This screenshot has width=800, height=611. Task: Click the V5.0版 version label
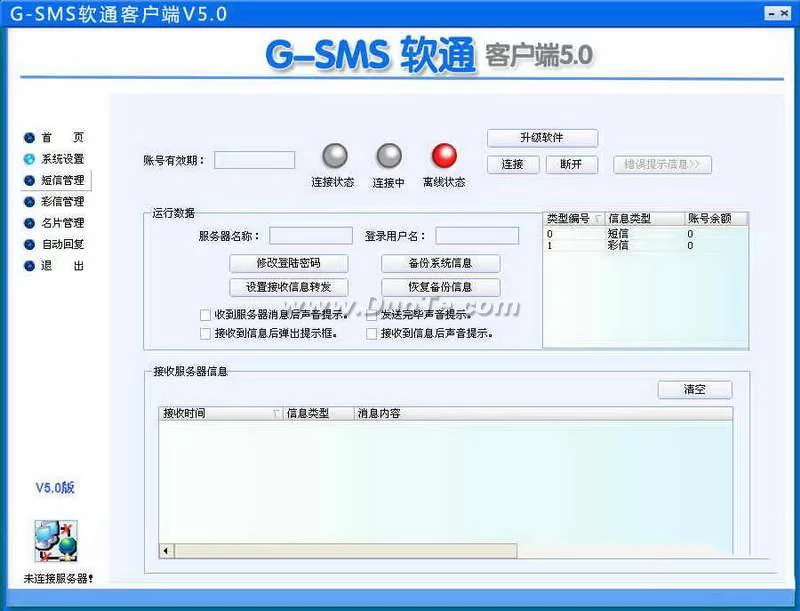[x=55, y=488]
